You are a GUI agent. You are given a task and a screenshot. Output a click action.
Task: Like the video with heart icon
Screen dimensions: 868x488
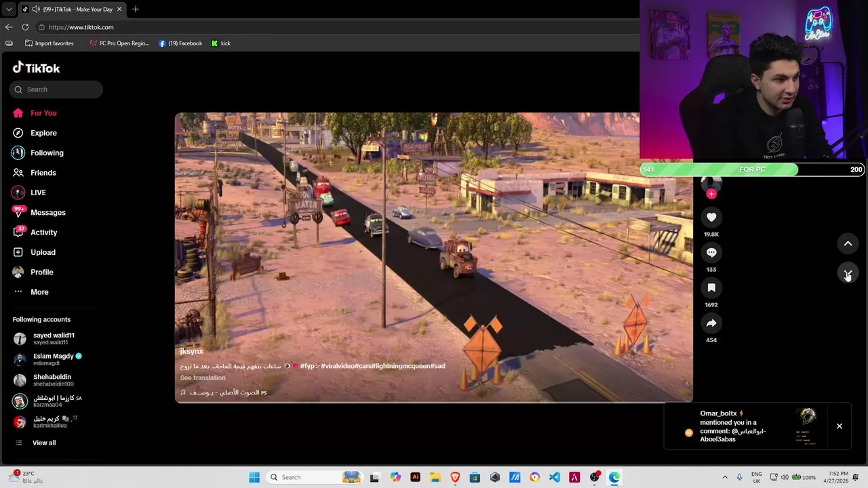(x=711, y=217)
